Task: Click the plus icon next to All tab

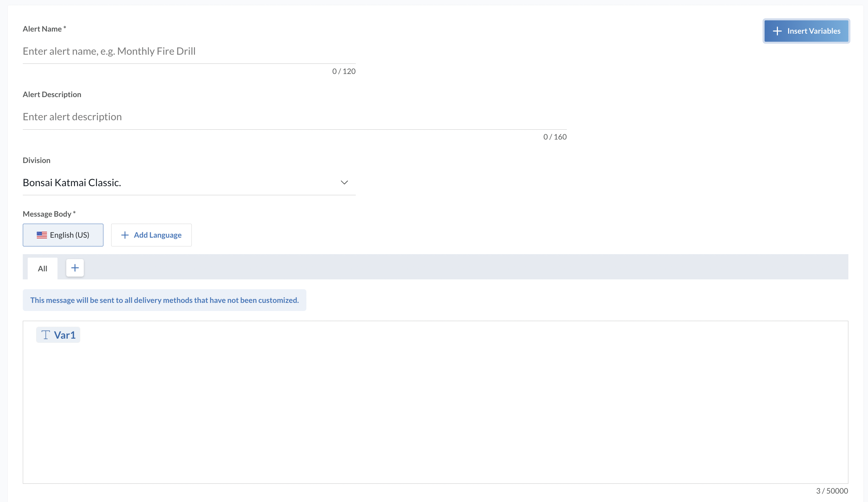Action: click(x=75, y=268)
